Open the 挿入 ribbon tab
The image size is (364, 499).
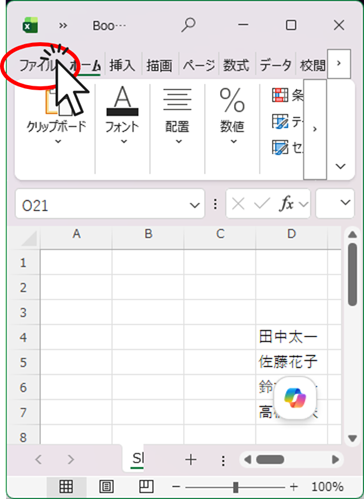coord(122,65)
